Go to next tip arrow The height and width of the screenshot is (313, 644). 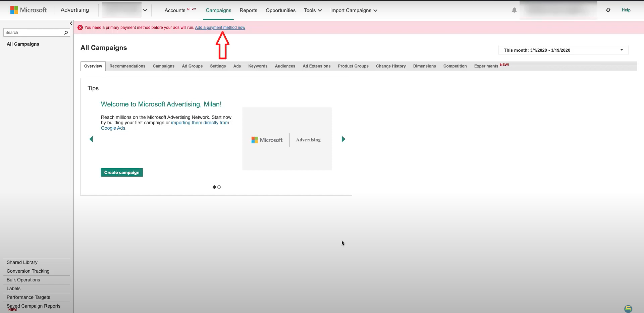pyautogui.click(x=343, y=139)
